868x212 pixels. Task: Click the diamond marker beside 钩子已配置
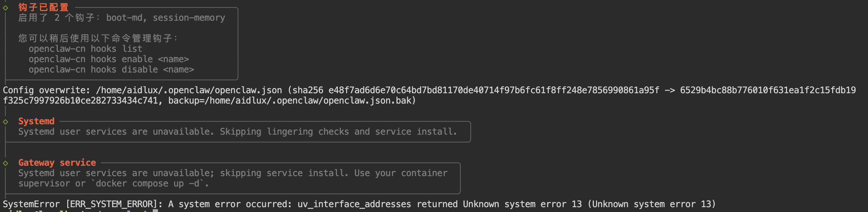6,8
